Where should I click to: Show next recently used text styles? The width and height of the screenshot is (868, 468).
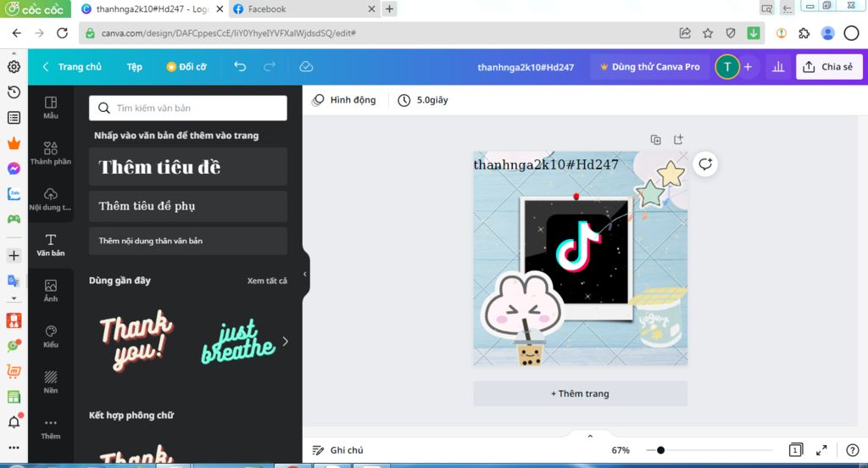click(285, 341)
